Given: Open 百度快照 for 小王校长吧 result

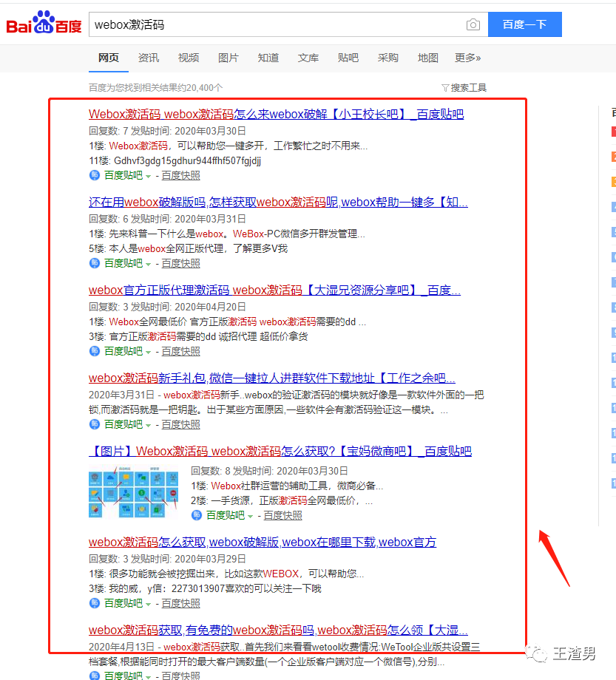Looking at the screenshot, I should point(181,175).
